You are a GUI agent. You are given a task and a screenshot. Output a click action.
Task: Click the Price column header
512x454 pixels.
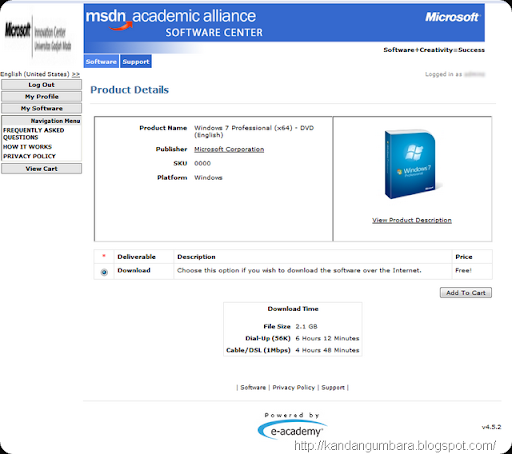[x=464, y=257]
